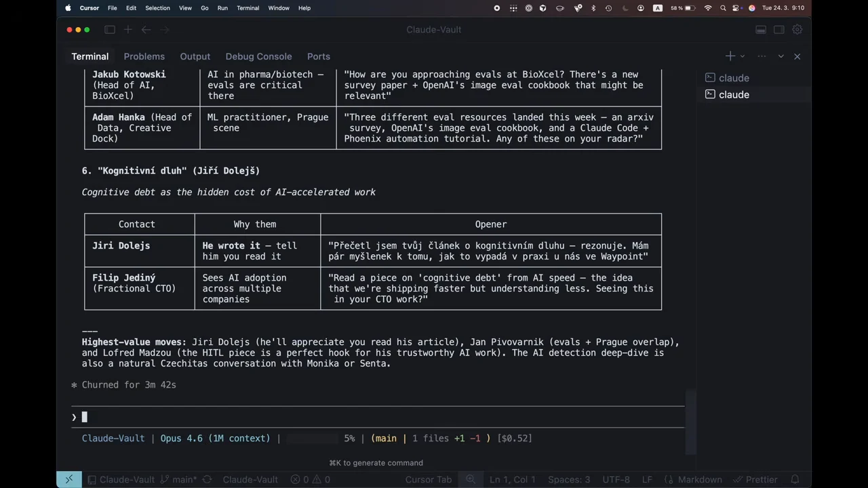Select language mode Markdown

coord(693,479)
